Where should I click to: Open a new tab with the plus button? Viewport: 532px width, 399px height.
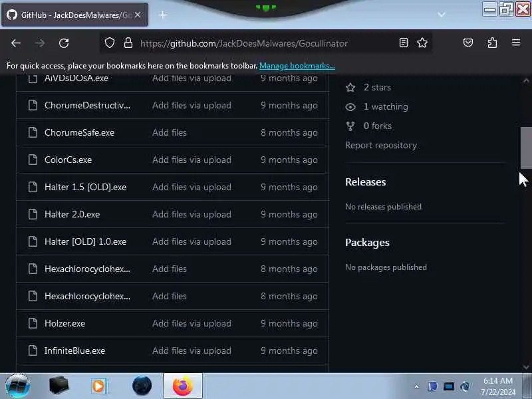click(163, 15)
